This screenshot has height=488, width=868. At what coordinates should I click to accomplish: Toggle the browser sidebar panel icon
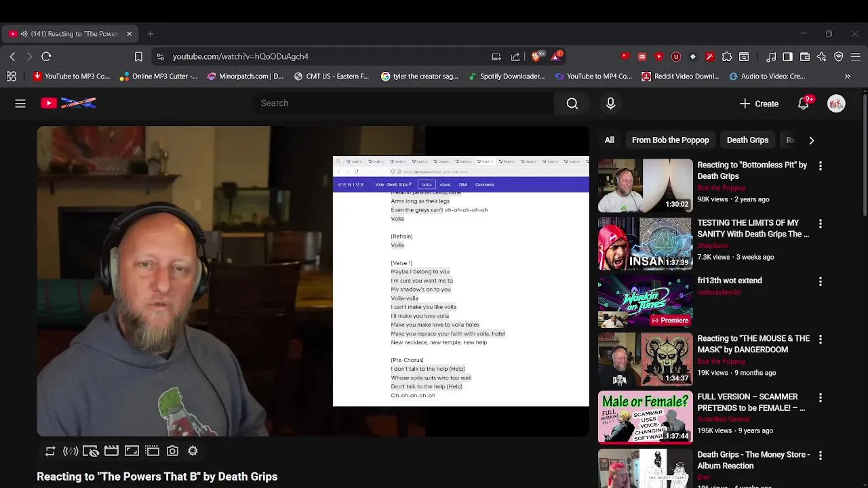(787, 57)
